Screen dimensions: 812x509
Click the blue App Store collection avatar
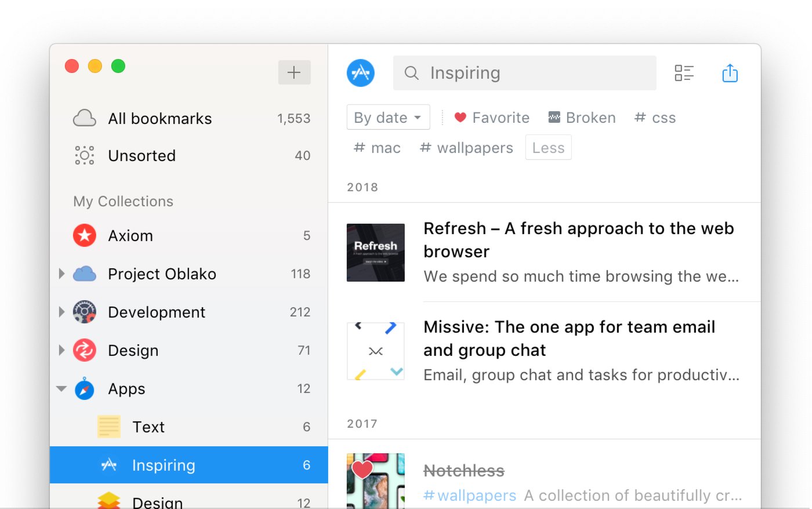(x=361, y=73)
